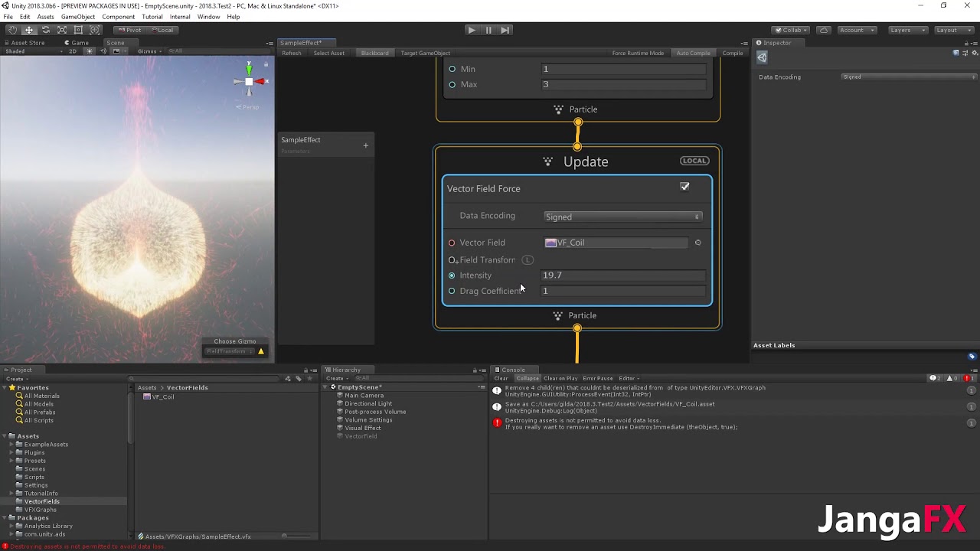Toggle Collapse in the Console
The height and width of the screenshot is (551, 980).
click(527, 378)
